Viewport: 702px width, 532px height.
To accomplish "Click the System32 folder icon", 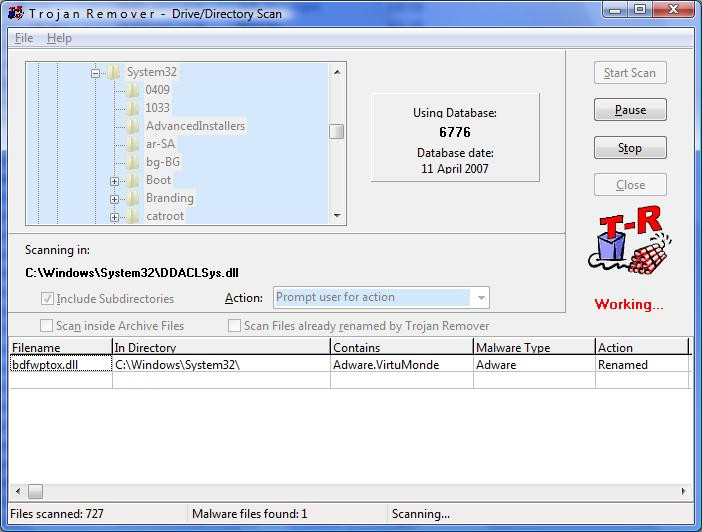I will click(x=114, y=72).
